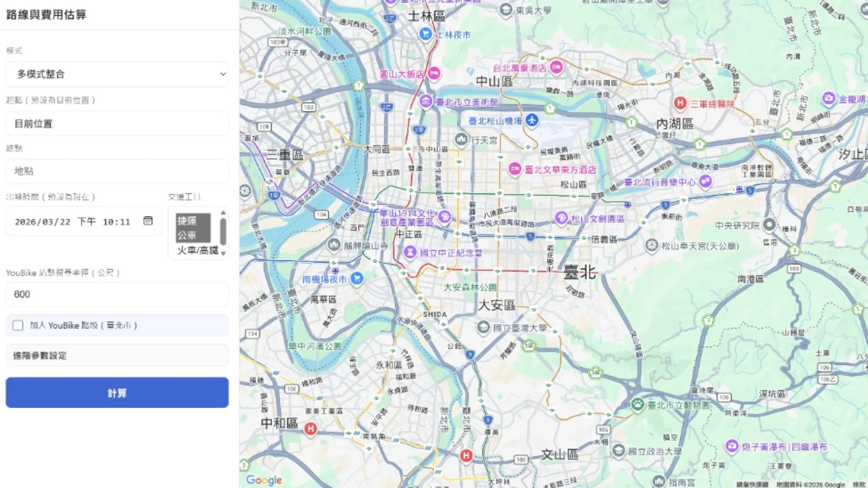Screen dimensions: 868x488
Task: Click the transport list scroll-down arrow
Action: click(223, 253)
